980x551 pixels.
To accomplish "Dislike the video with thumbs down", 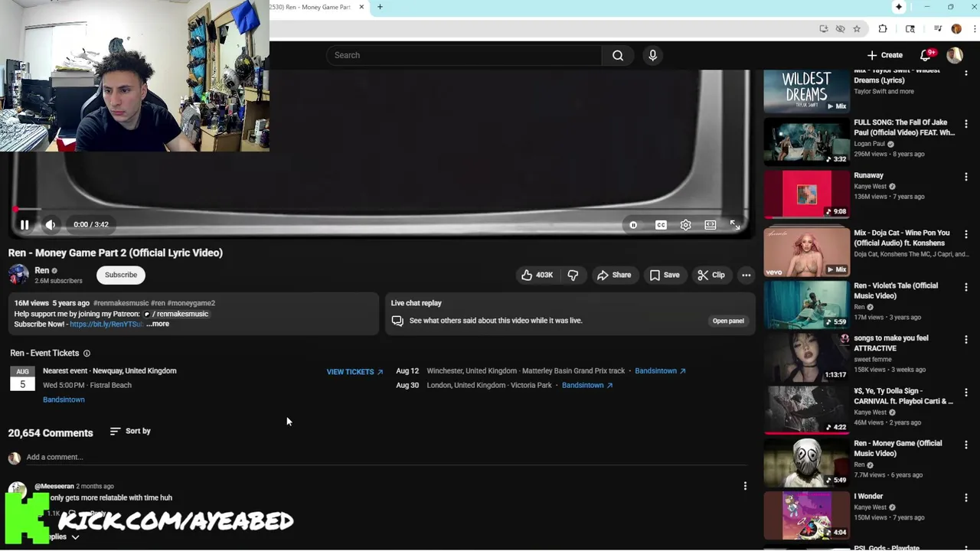I will point(573,275).
